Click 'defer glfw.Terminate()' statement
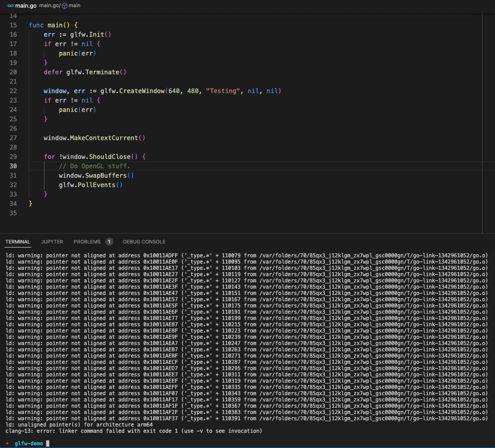Screen dimensions: 495x448 pos(85,72)
